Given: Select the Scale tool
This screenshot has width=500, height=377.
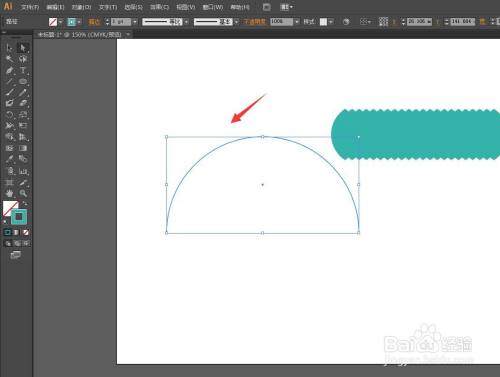Looking at the screenshot, I should pyautogui.click(x=23, y=115).
